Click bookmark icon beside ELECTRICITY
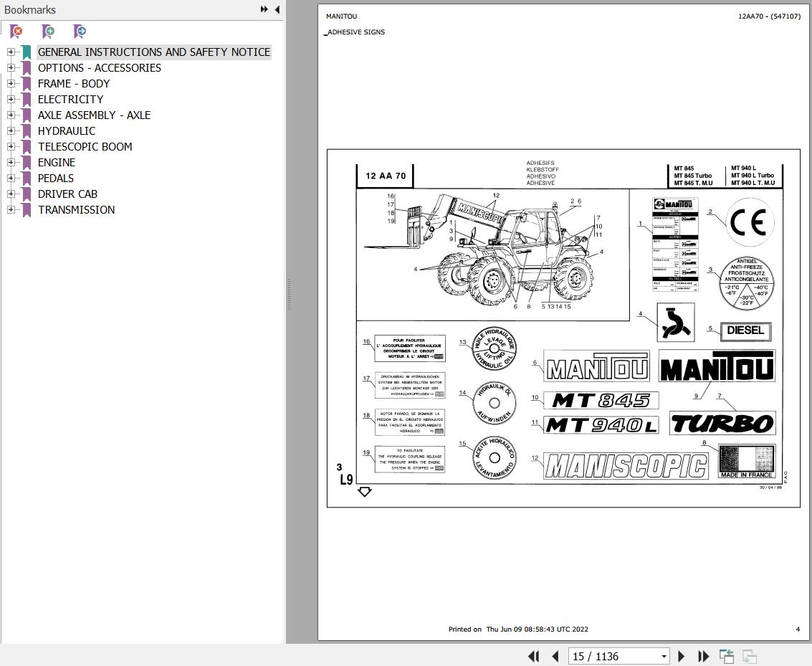The width and height of the screenshot is (812, 666). click(27, 100)
